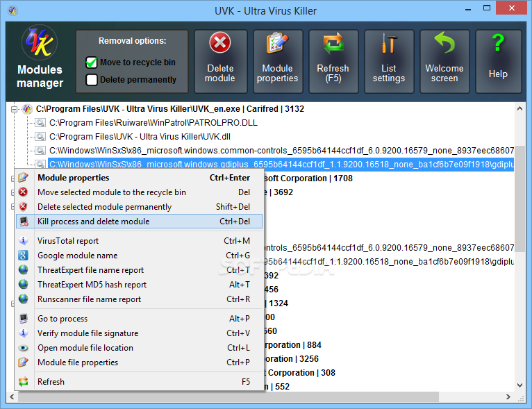This screenshot has height=409, width=532.
Task: Click the PATROLPRO.DLL module icon
Action: click(40, 123)
